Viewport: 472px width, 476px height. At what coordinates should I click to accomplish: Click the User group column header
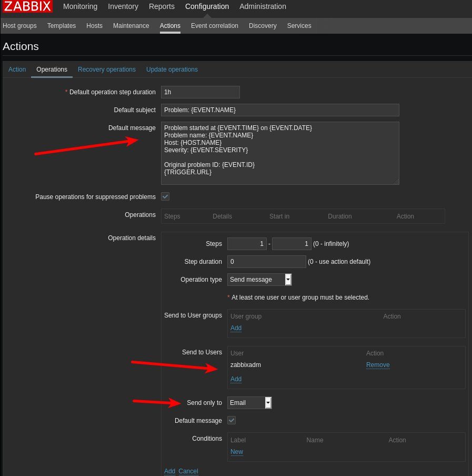coord(246,316)
